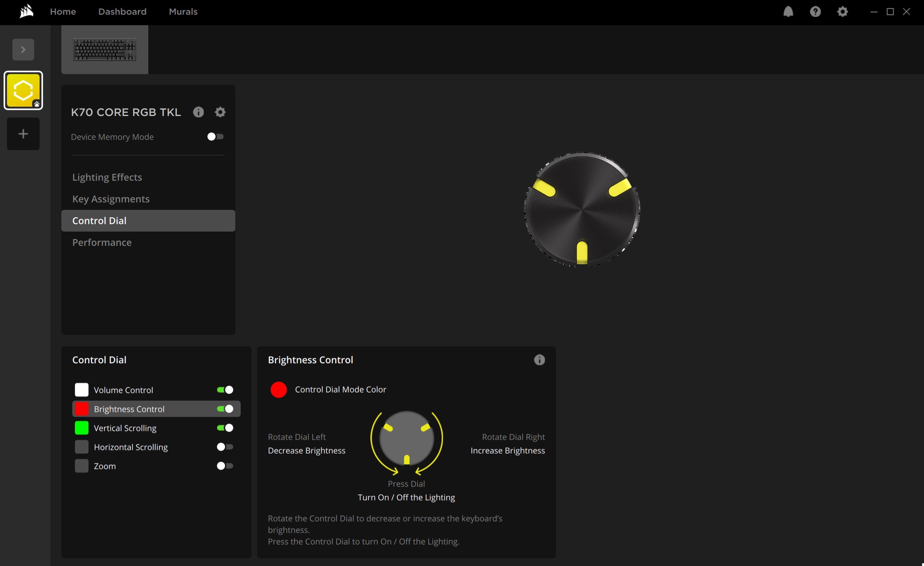Select the yellow default profile icon
Viewport: 924px width, 566px height.
[x=23, y=90]
